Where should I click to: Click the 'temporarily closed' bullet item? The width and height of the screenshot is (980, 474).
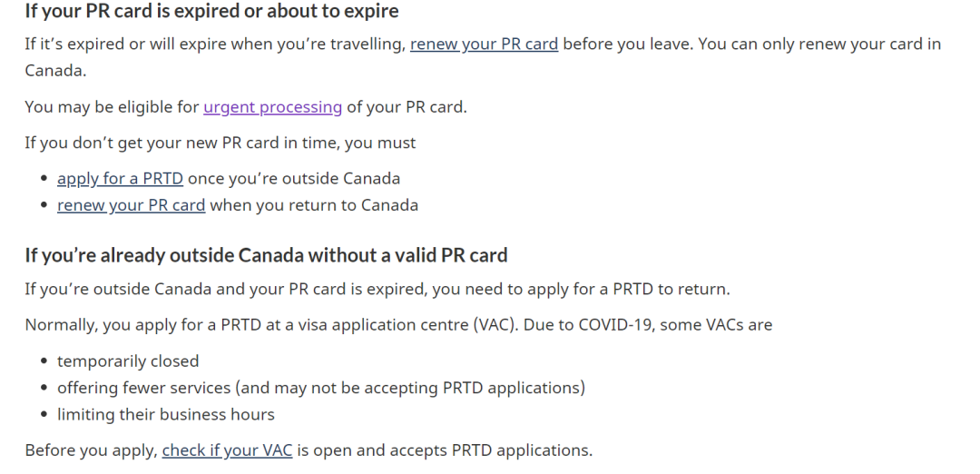pyautogui.click(x=128, y=361)
